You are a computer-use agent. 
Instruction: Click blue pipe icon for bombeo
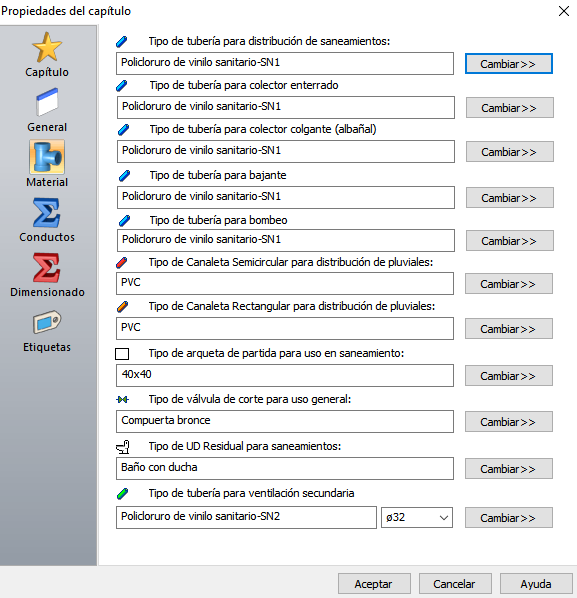(125, 220)
